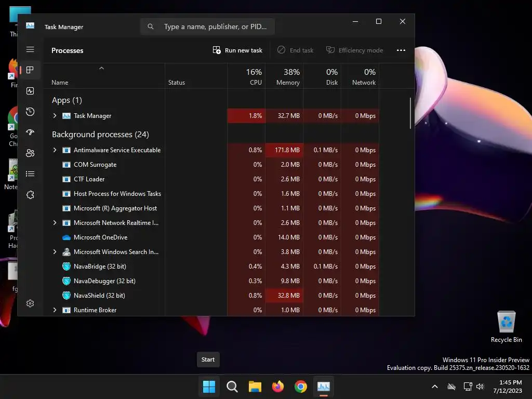Image resolution: width=532 pixels, height=399 pixels.
Task: Click the network tray icon
Action: point(468,387)
